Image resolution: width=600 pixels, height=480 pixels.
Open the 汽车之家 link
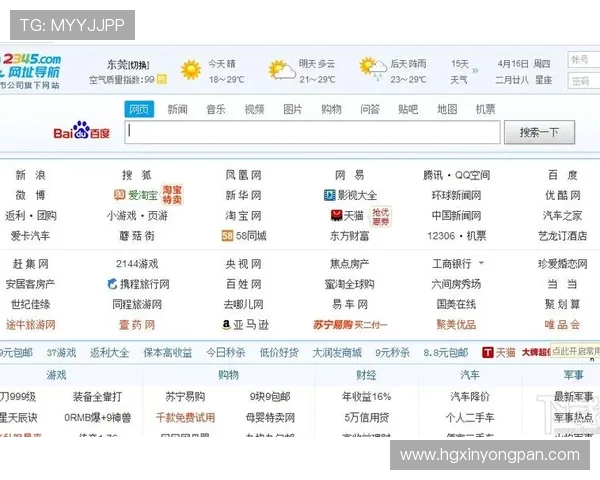tap(562, 216)
